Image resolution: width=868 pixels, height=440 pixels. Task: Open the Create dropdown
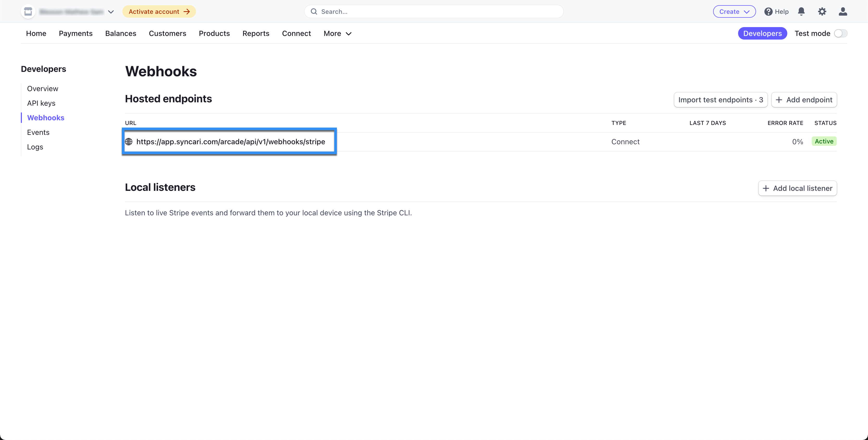point(734,11)
